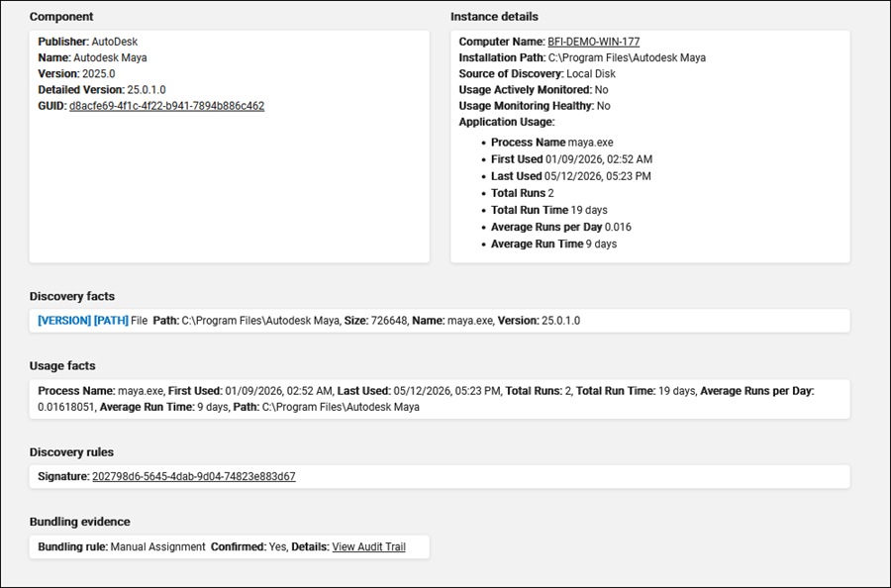Click Process Name maya.exe bullet
This screenshot has width=891, height=588.
point(551,142)
